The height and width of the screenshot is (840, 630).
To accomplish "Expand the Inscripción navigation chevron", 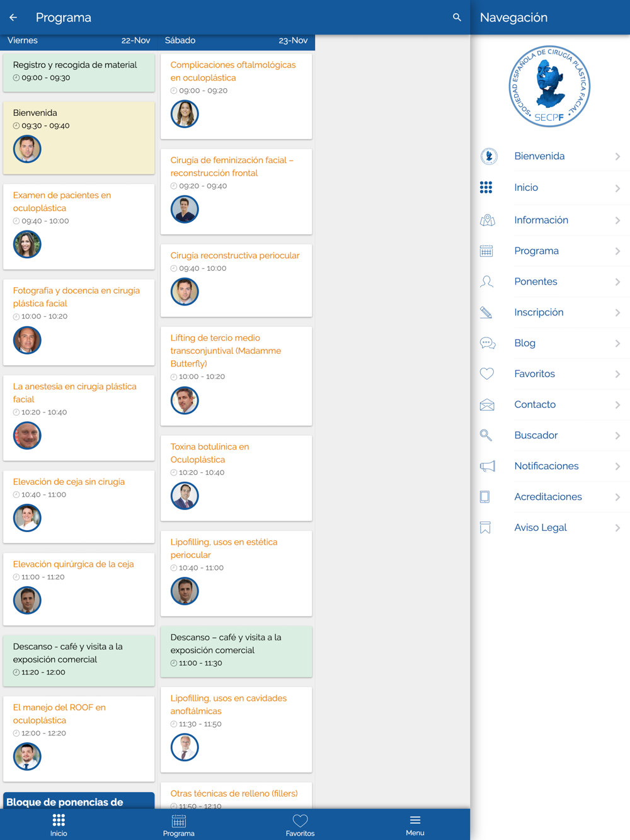I will tap(617, 313).
